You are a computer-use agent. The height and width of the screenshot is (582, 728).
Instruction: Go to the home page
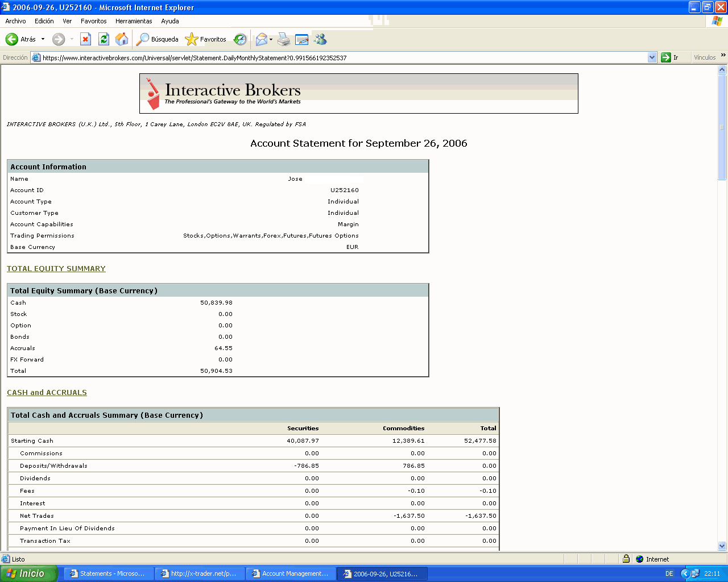point(122,39)
